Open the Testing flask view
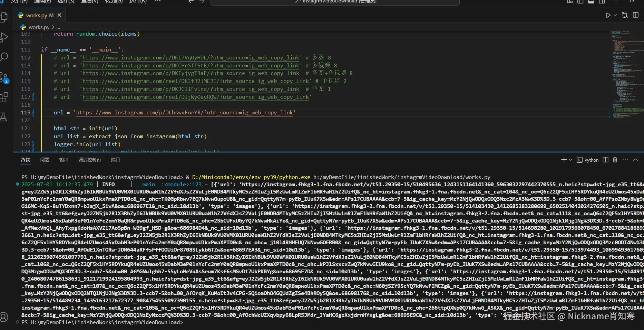 3,117
